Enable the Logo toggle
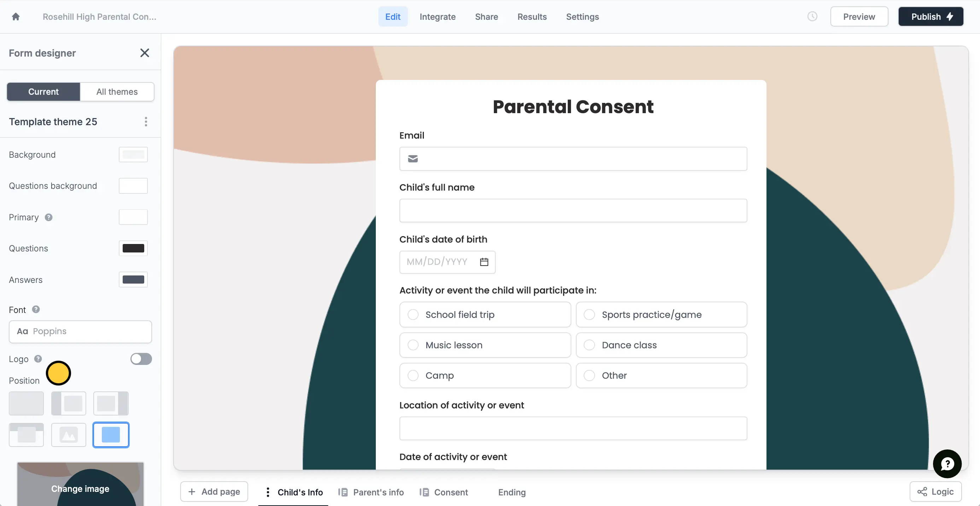 141,359
